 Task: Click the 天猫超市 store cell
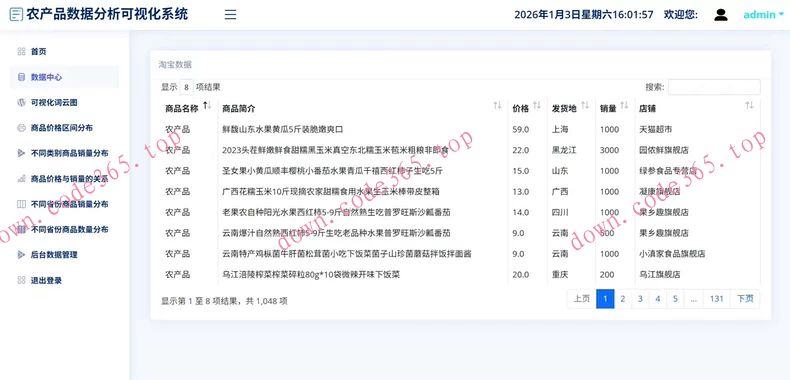pyautogui.click(x=655, y=130)
